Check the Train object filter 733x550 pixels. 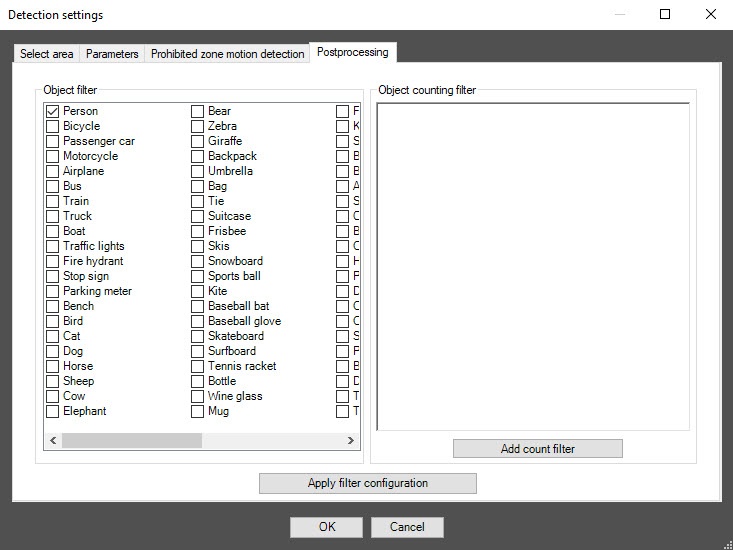tap(52, 201)
